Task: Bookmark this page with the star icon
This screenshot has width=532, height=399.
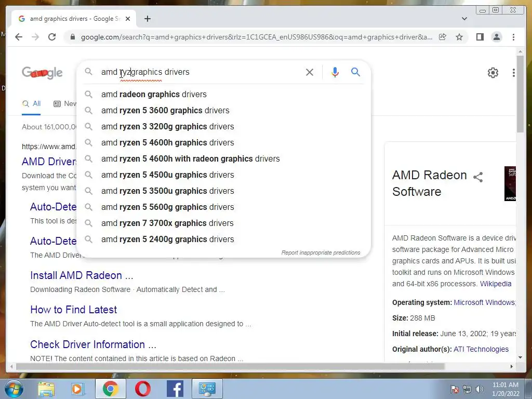Action: click(459, 37)
